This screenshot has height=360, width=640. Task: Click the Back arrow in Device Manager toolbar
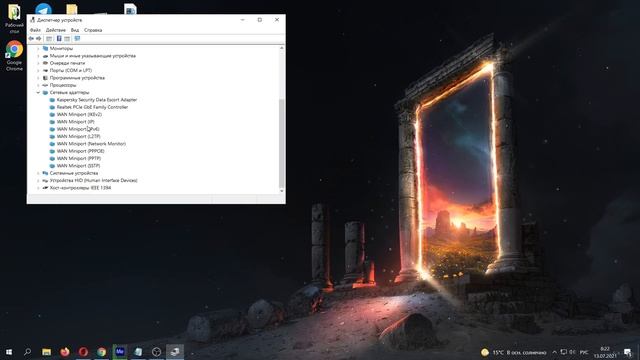(x=31, y=38)
